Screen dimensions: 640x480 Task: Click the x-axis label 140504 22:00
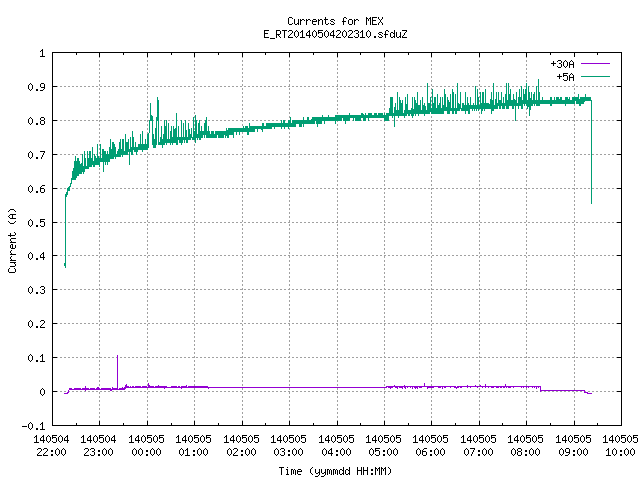pos(51,446)
